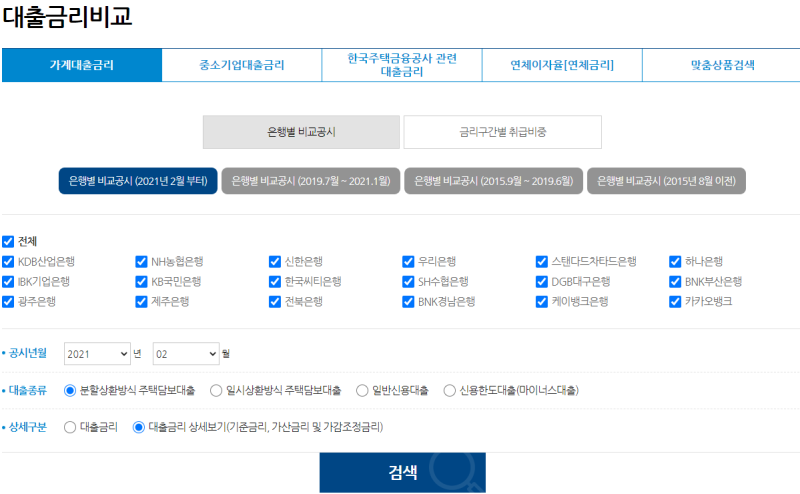Select the 연체이자율[연체금리] tab
The width and height of the screenshot is (800, 494).
pyautogui.click(x=562, y=65)
